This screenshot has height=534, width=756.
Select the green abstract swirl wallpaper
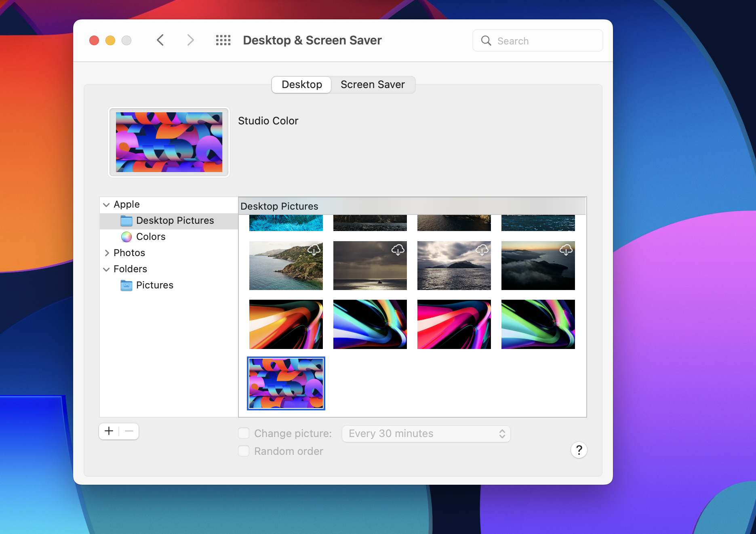538,324
